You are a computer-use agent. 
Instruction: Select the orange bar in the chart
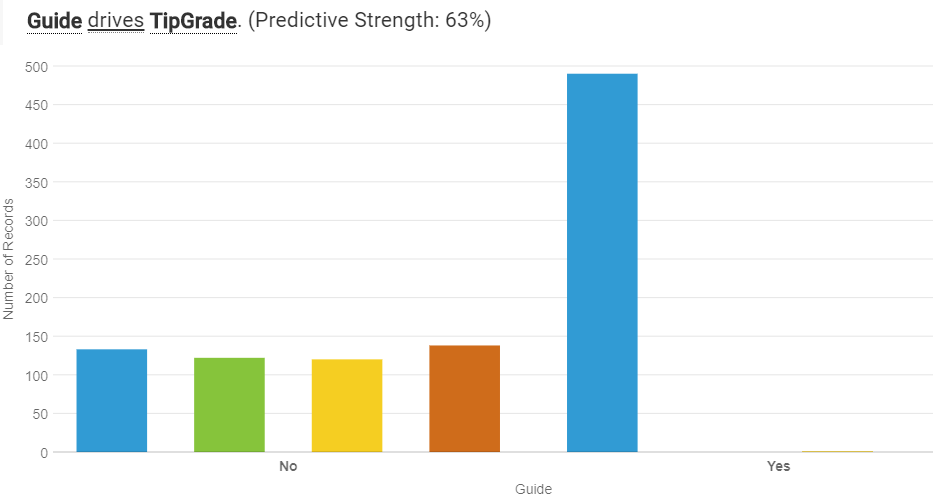point(464,398)
